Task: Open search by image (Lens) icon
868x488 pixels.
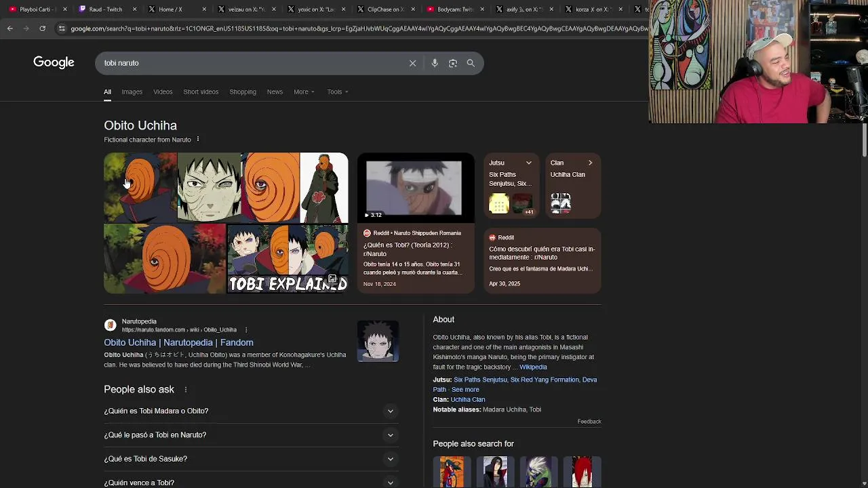Action: (x=453, y=63)
